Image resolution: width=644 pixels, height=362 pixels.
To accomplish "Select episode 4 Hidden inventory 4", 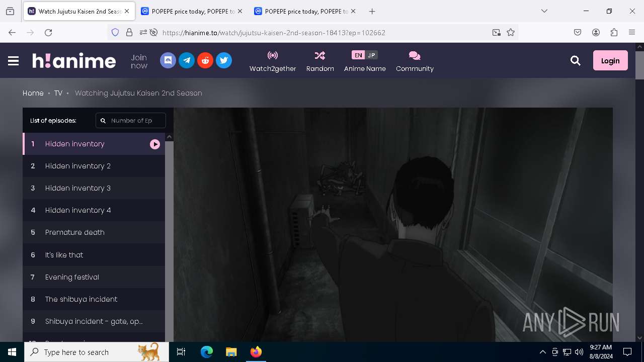I will (94, 210).
